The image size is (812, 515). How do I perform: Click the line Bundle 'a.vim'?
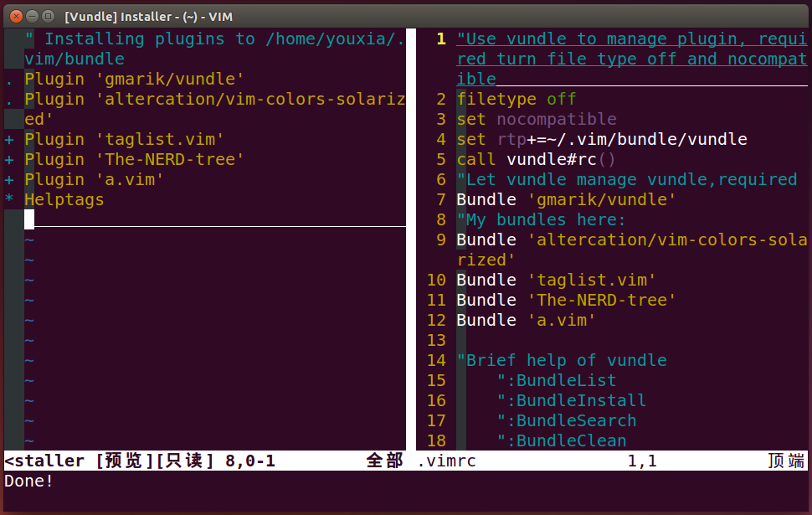click(x=527, y=321)
